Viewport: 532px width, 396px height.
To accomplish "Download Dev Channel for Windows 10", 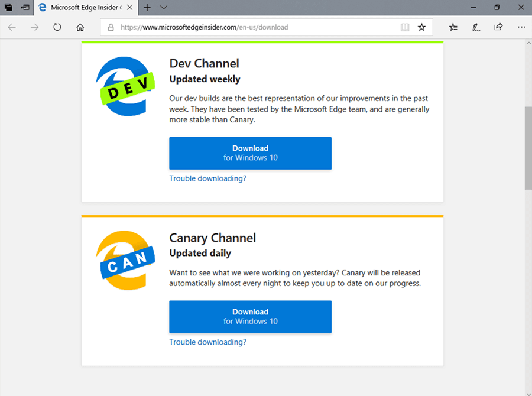I will (251, 153).
